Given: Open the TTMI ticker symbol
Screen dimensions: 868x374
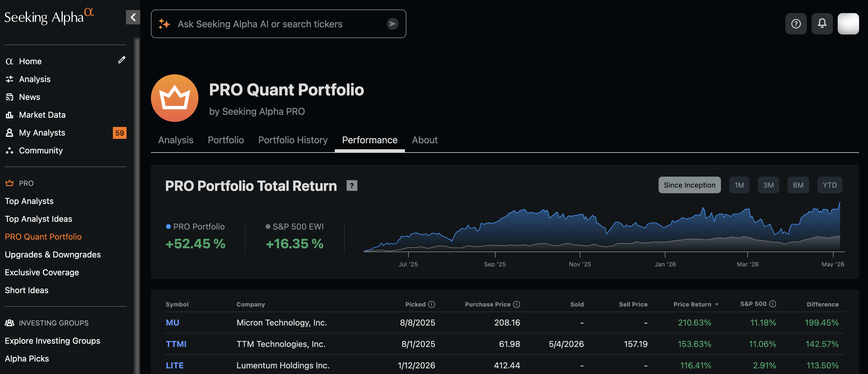Looking at the screenshot, I should (176, 344).
